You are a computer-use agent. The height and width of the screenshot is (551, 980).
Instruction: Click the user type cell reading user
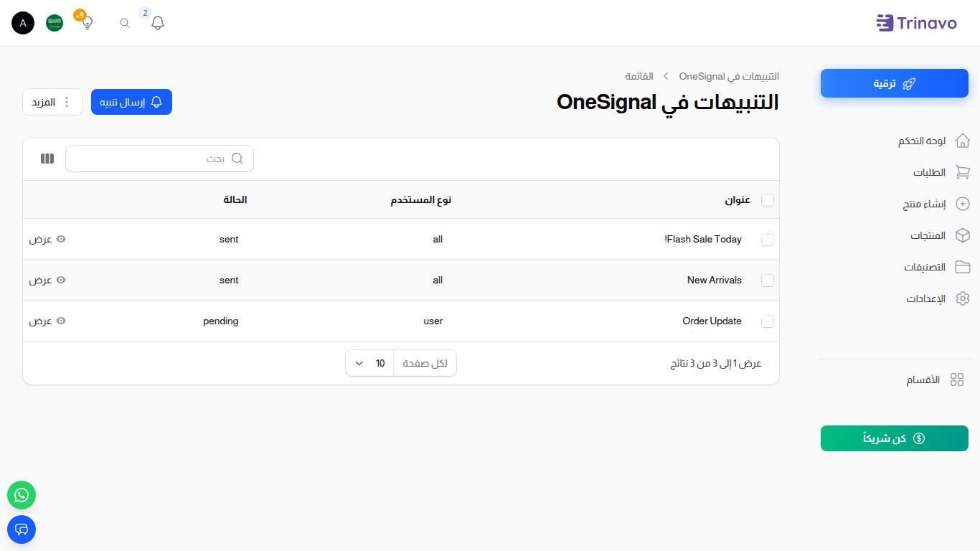(433, 321)
